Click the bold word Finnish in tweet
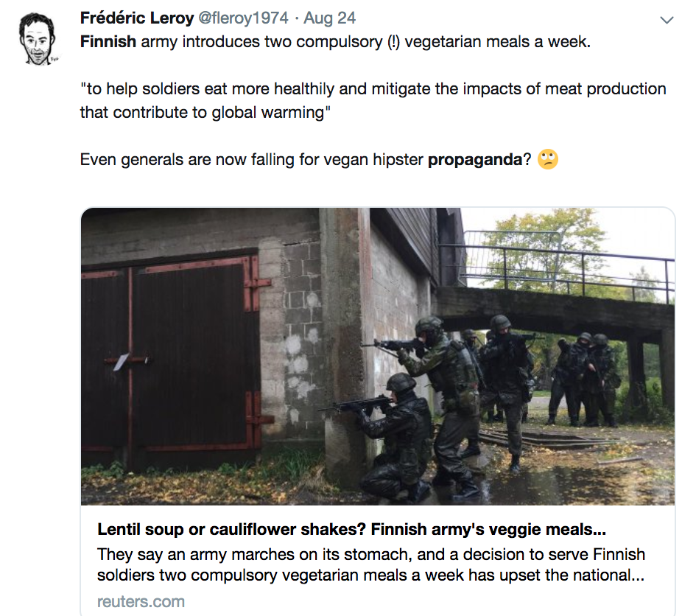The height and width of the screenshot is (616, 682). click(x=108, y=41)
